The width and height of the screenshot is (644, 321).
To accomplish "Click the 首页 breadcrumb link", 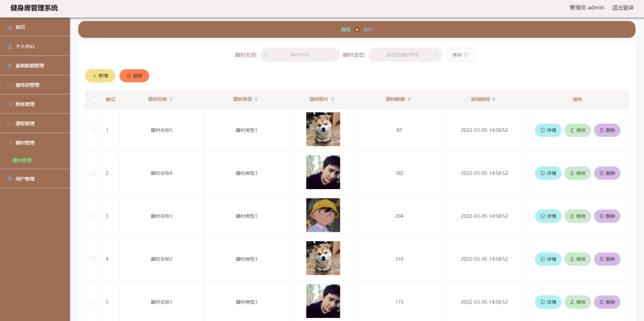I will pyautogui.click(x=346, y=30).
